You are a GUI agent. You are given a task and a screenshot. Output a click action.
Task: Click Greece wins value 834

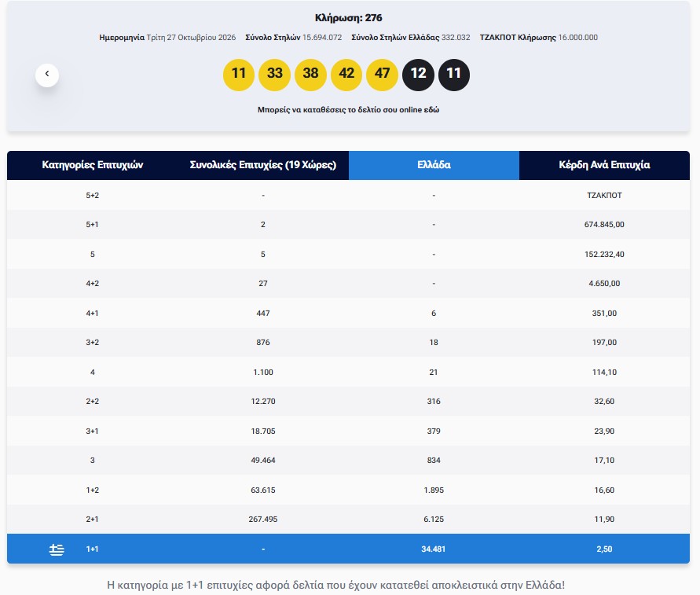(434, 461)
